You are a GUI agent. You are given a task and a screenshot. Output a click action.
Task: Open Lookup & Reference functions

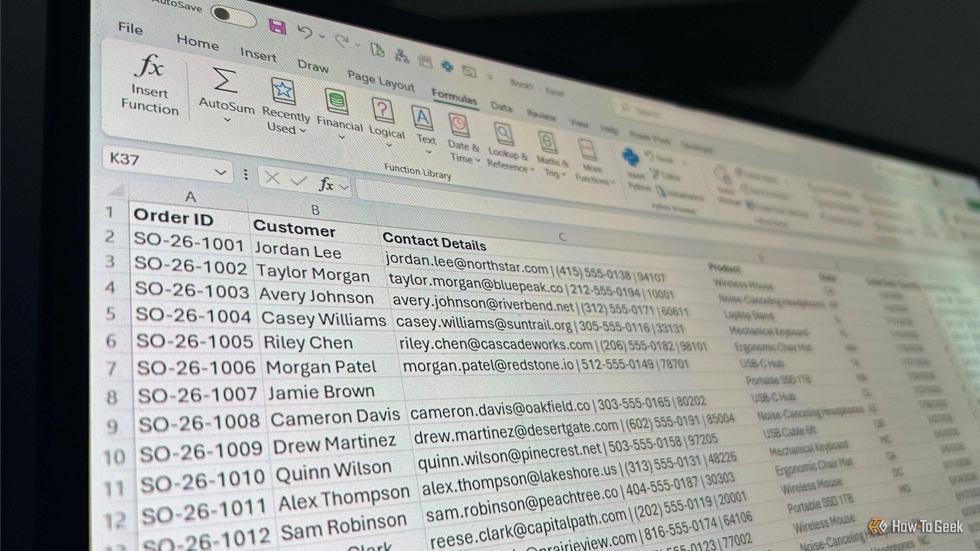pyautogui.click(x=508, y=147)
